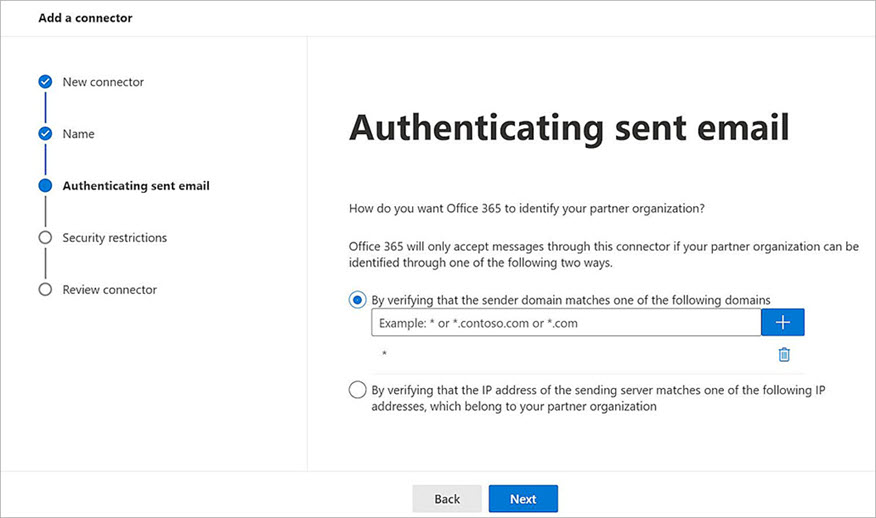Click the Security restrictions step circle

click(45, 238)
